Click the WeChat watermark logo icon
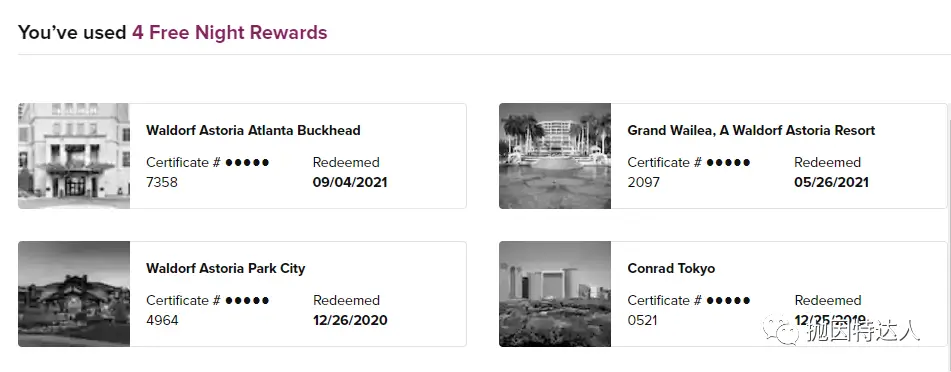The width and height of the screenshot is (951, 372). [x=781, y=329]
